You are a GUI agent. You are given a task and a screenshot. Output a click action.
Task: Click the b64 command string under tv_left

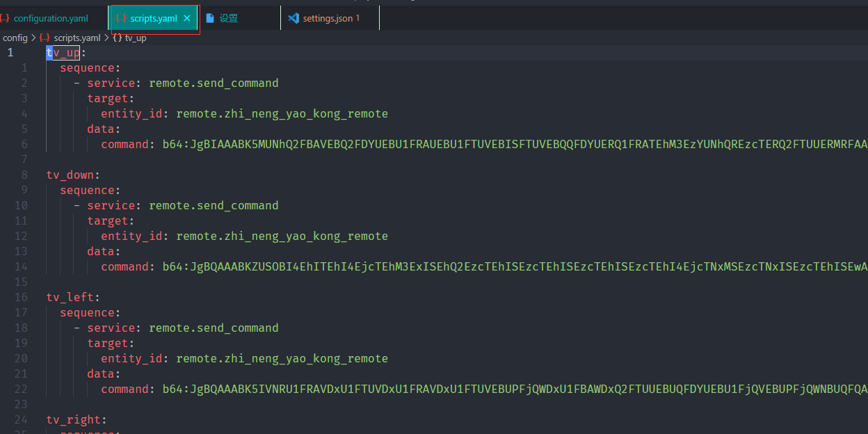pos(515,389)
